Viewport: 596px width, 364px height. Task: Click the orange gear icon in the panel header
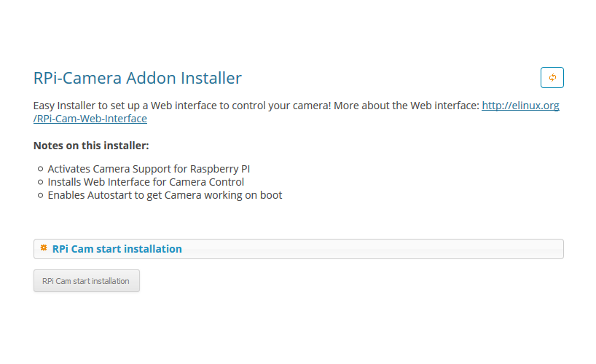(44, 248)
